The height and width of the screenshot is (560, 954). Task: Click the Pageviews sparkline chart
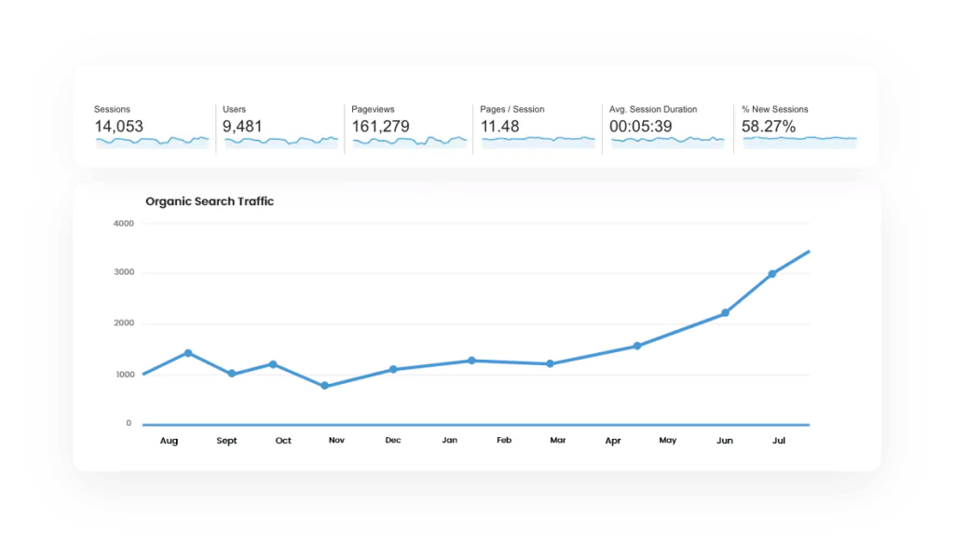409,142
